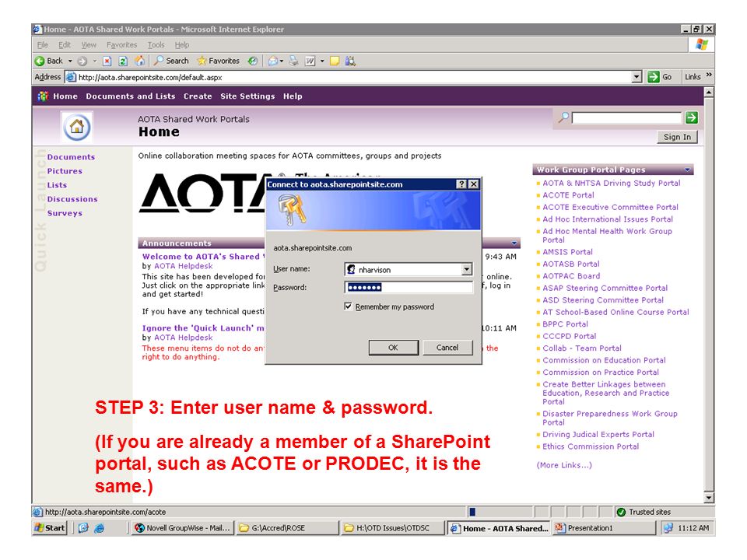Image resolution: width=747 pixels, height=560 pixels.
Task: Open the Search pane in the toolbar
Action: [x=171, y=61]
